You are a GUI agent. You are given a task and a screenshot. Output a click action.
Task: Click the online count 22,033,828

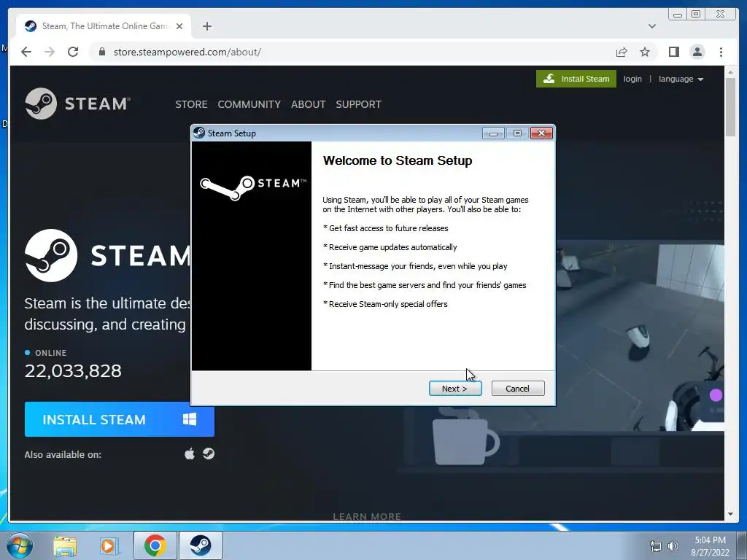(x=73, y=371)
